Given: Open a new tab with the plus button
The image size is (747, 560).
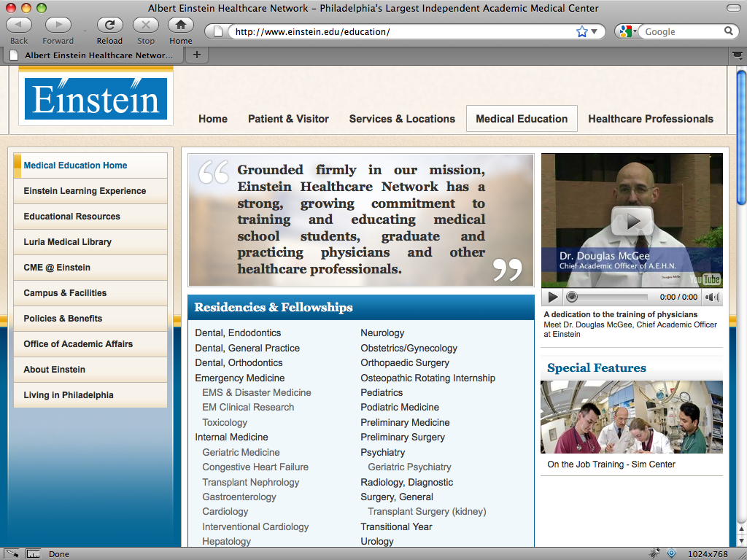Looking at the screenshot, I should tap(197, 55).
